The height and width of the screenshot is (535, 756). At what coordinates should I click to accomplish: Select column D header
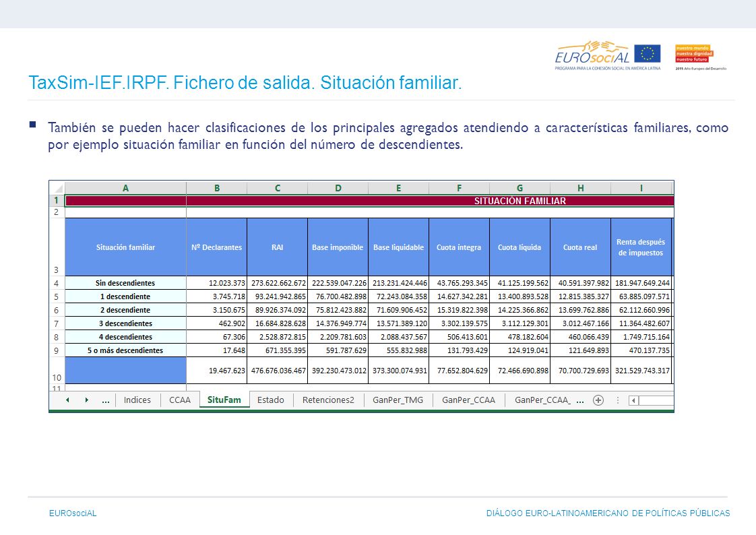pyautogui.click(x=338, y=188)
